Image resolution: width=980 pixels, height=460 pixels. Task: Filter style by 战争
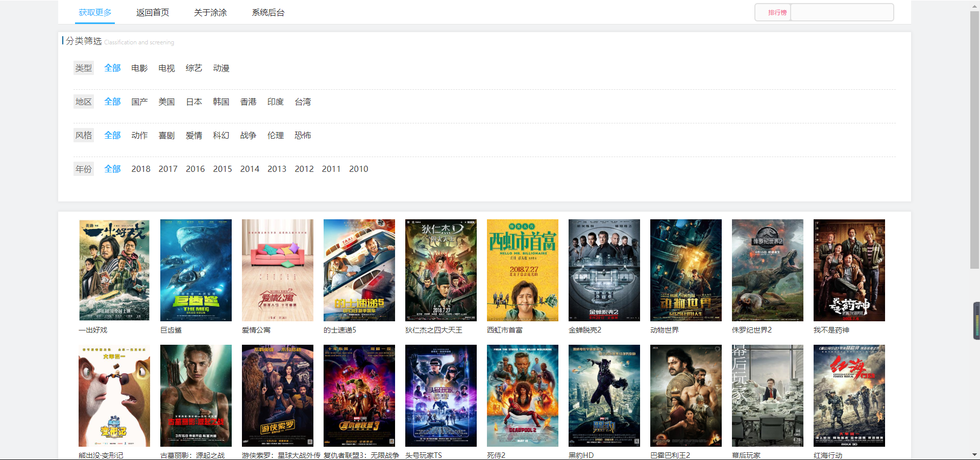249,135
